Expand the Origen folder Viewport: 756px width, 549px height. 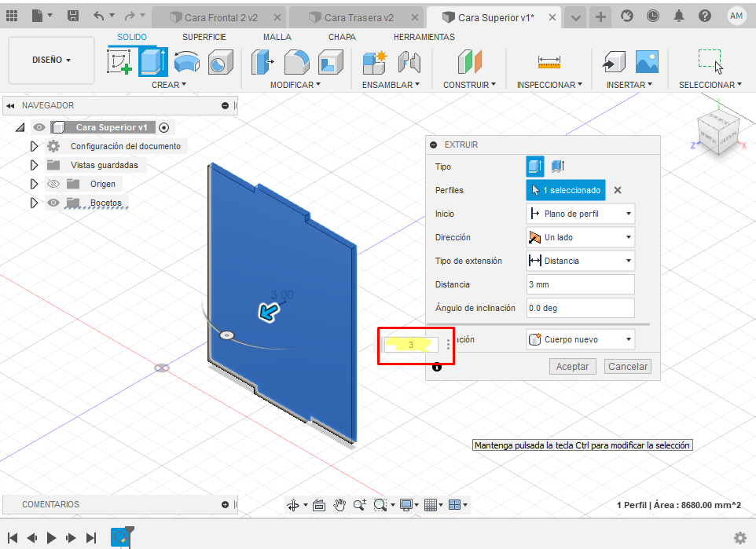click(34, 184)
